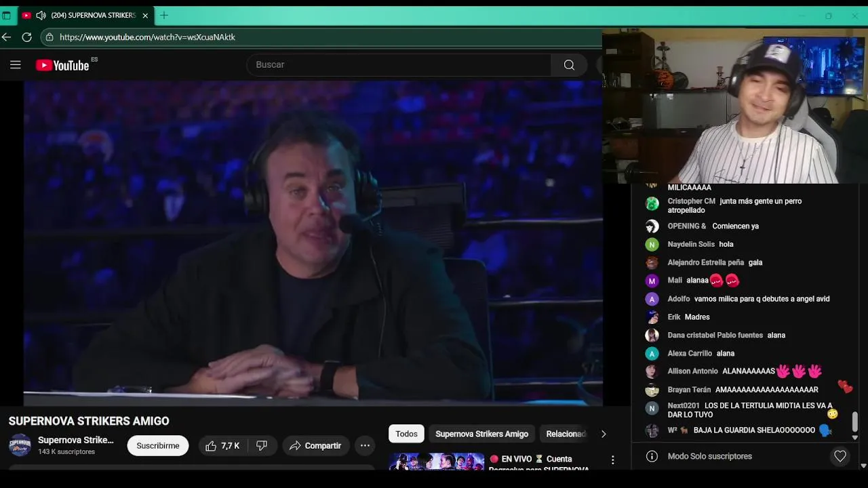Click the OPENING & user avatar
Screen dimensions: 868x488
(652, 226)
